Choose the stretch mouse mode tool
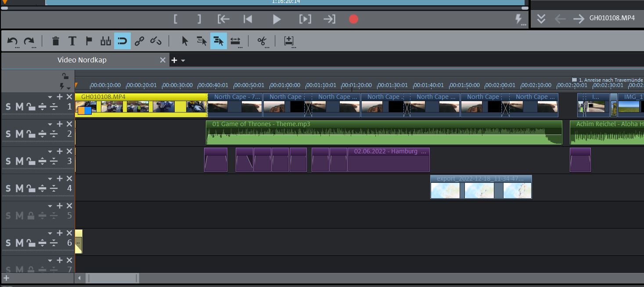This screenshot has height=287, width=644. [236, 41]
